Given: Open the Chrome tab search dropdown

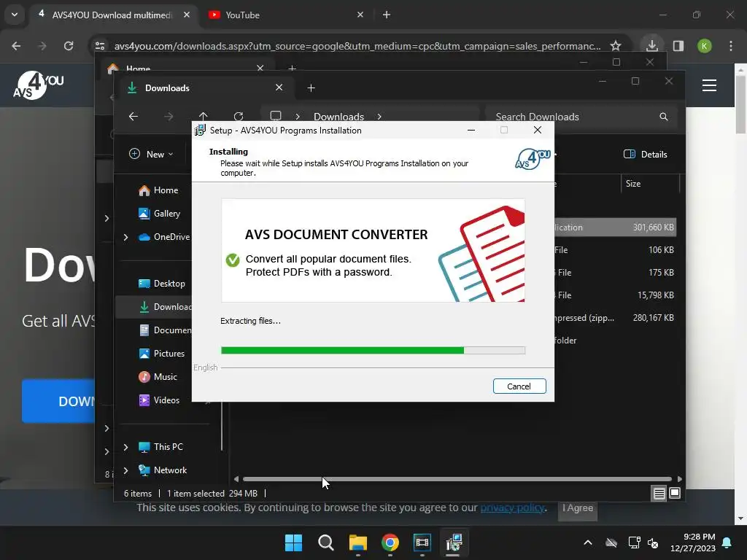Looking at the screenshot, I should (15, 15).
